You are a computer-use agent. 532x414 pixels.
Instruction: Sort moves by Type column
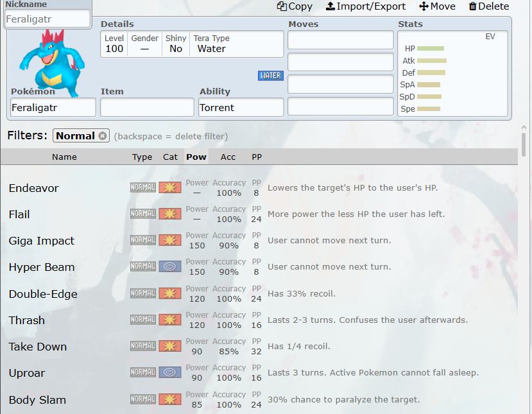(x=142, y=157)
